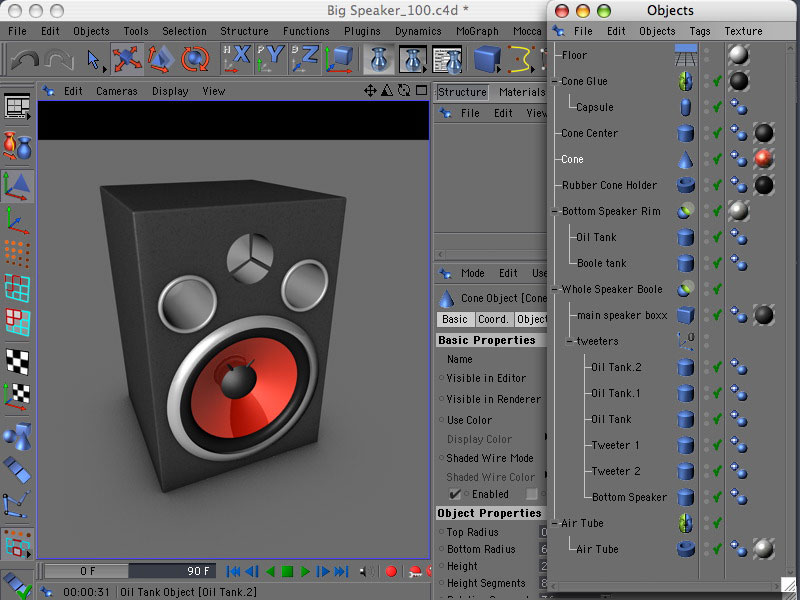
Task: Select the Move tool in the toolbar
Action: click(127, 60)
